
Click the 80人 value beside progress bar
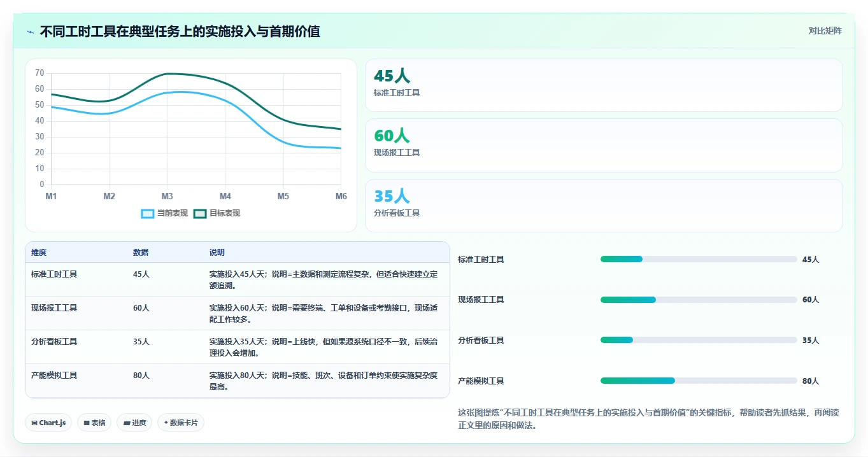coord(811,381)
